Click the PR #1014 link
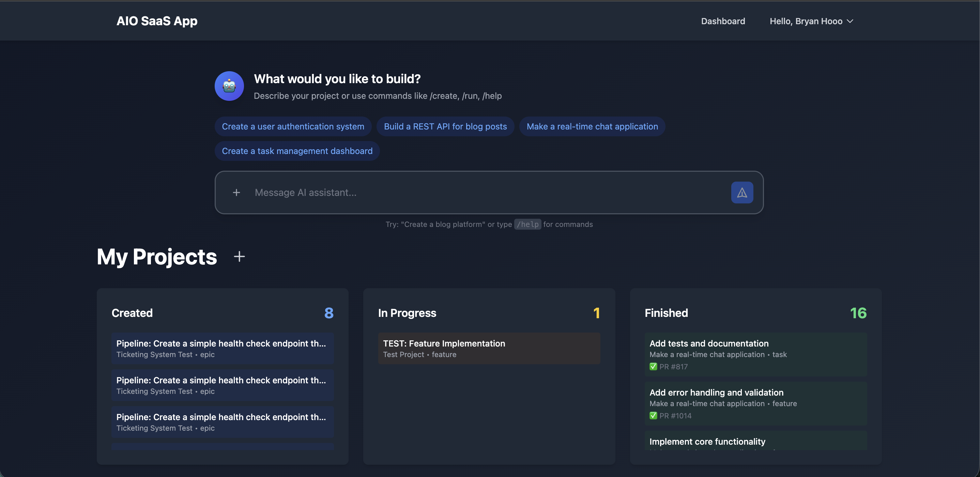This screenshot has height=477, width=980. click(x=675, y=416)
